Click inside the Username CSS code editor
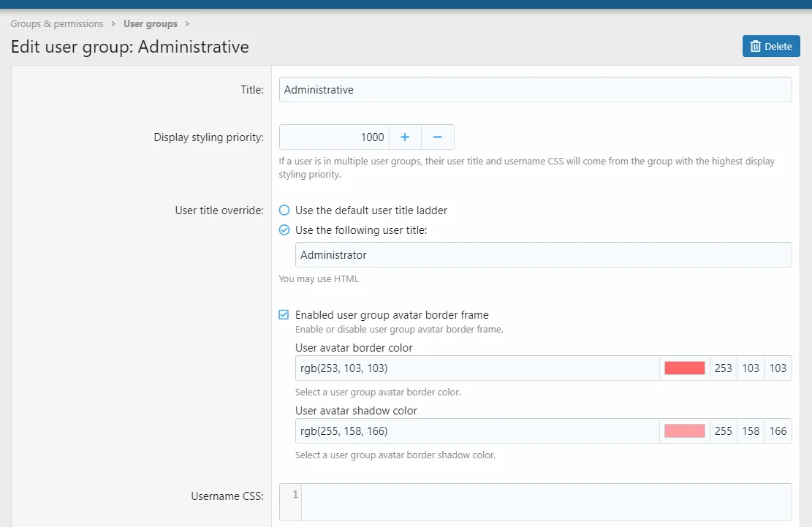Viewport: 812px width, 527px height. pyautogui.click(x=545, y=502)
